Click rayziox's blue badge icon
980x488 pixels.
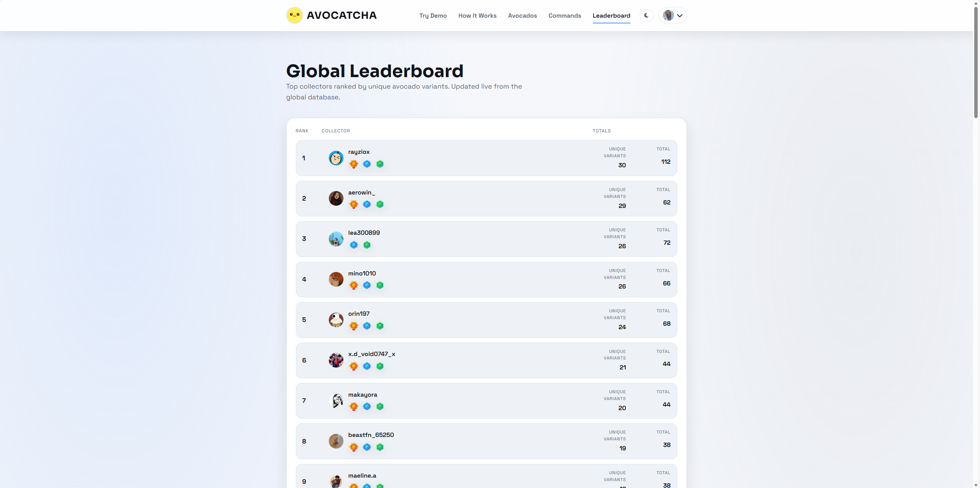[x=367, y=164]
